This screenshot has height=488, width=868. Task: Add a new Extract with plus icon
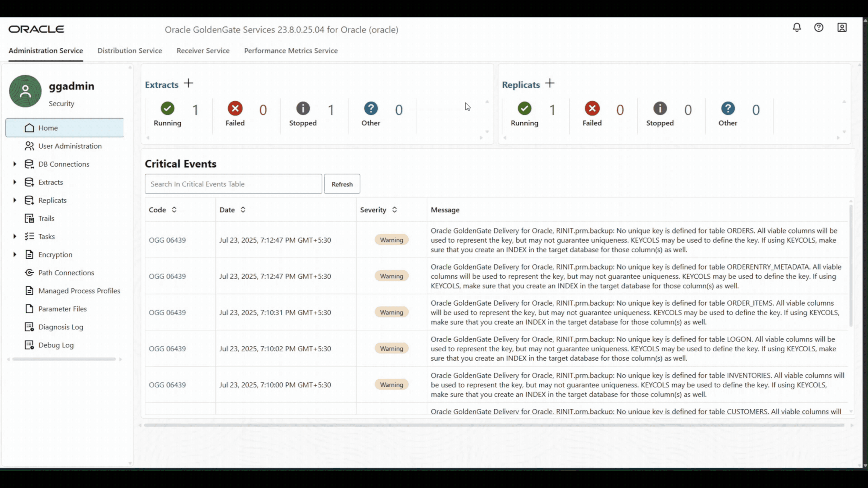pyautogui.click(x=188, y=84)
